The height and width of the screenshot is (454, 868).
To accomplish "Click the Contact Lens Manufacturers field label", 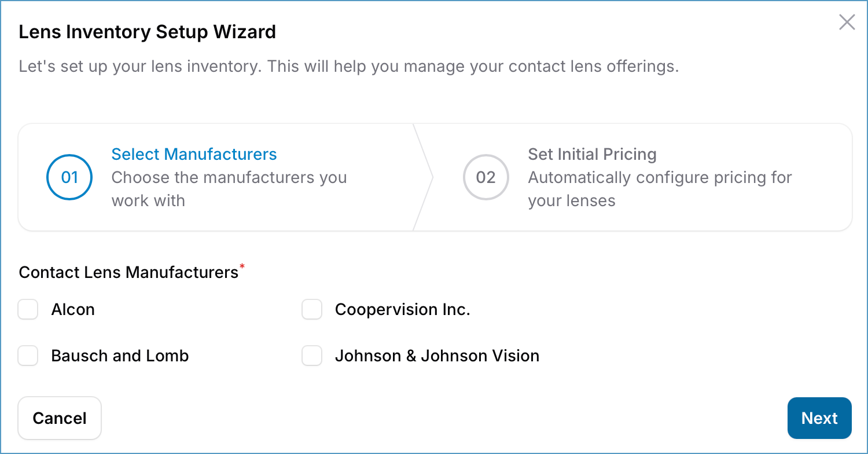I will [128, 272].
